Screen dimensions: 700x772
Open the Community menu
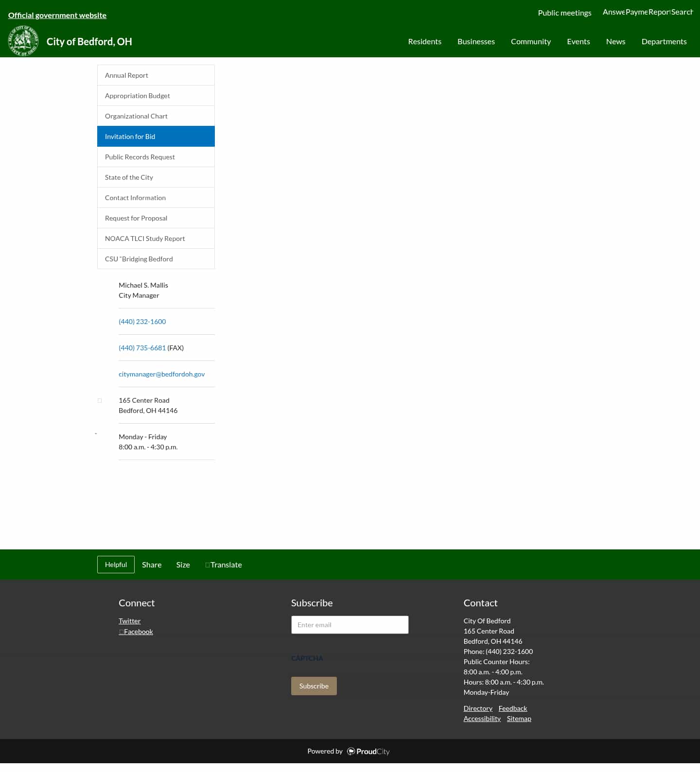(x=531, y=41)
